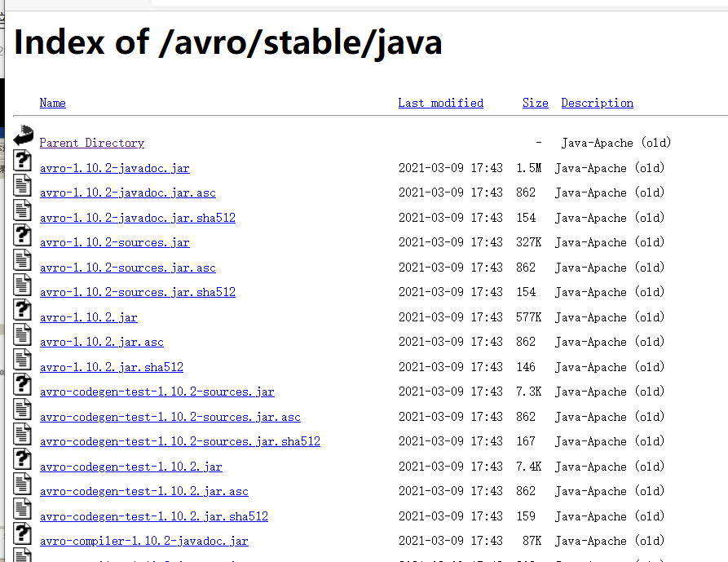Click the 167 size of avro-codegen-test sources sha512
728x562 pixels.
[x=526, y=440]
